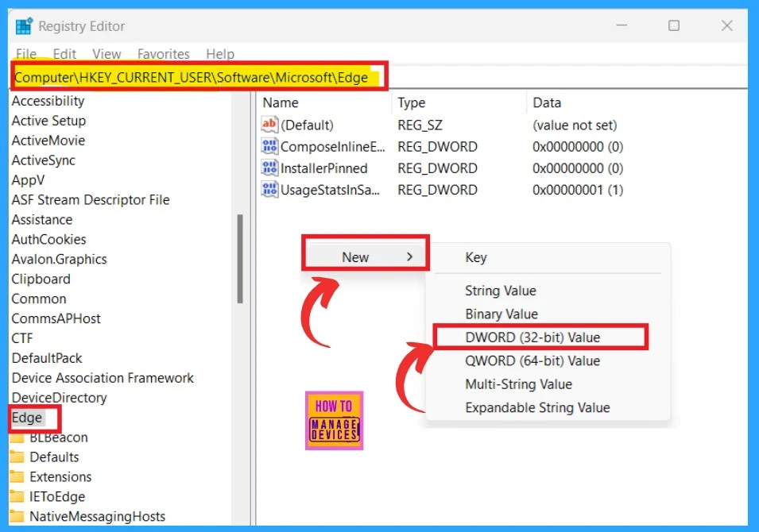This screenshot has width=759, height=532.
Task: Select the Active Setup key
Action: [48, 121]
